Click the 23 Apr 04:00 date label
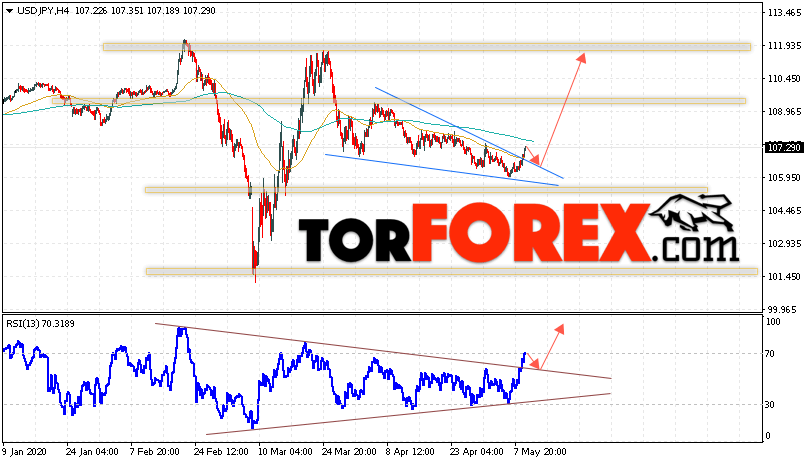The width and height of the screenshot is (808, 463). click(477, 452)
